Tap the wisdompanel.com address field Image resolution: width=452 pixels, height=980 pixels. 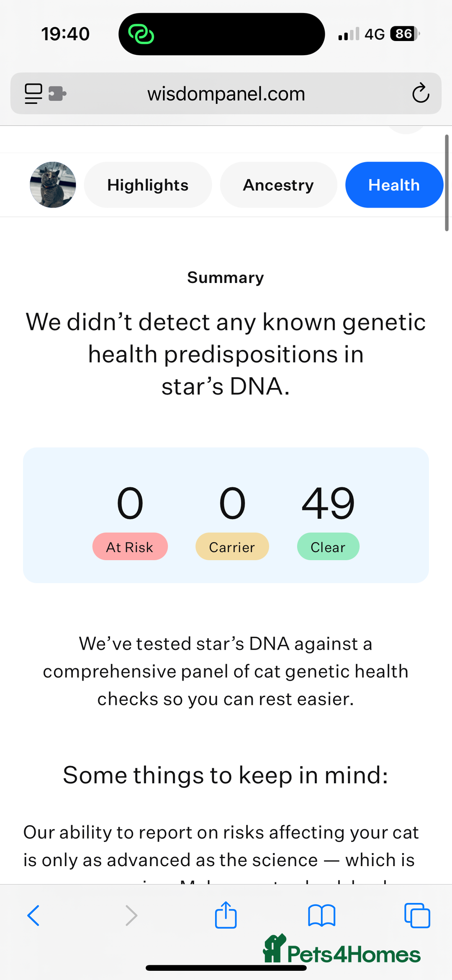(226, 93)
